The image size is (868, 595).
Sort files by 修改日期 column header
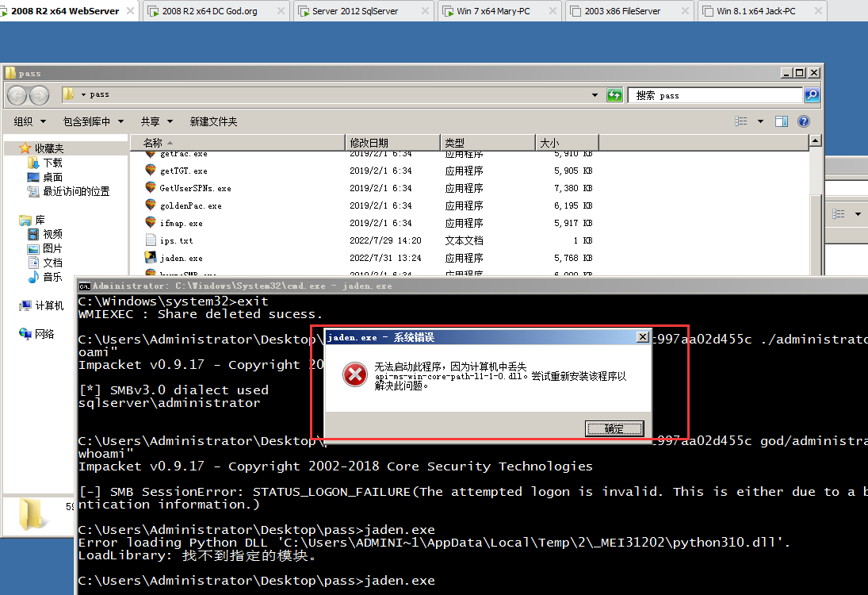[369, 143]
